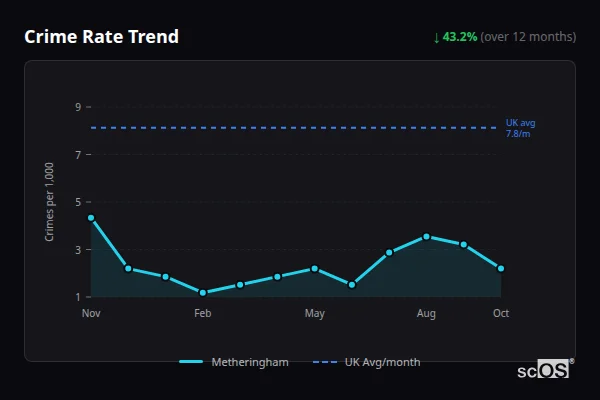Toggle the Metheringham series in the legend
This screenshot has width=600, height=400.
pyautogui.click(x=234, y=362)
